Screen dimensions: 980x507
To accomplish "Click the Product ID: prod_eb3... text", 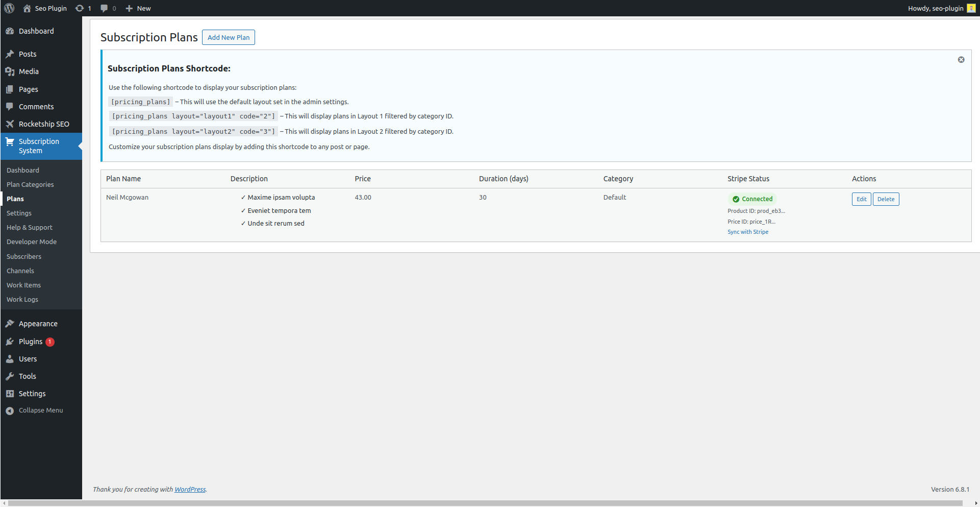I will (756, 211).
